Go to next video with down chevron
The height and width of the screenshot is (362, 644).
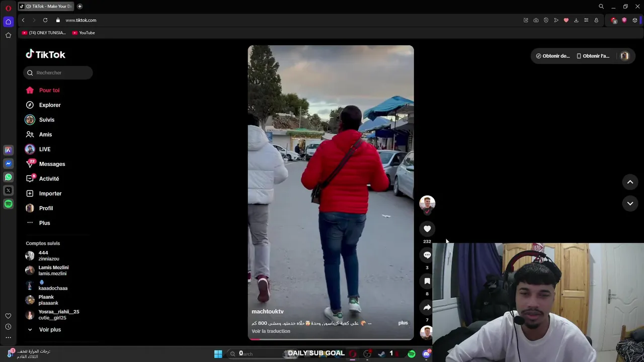click(x=630, y=203)
